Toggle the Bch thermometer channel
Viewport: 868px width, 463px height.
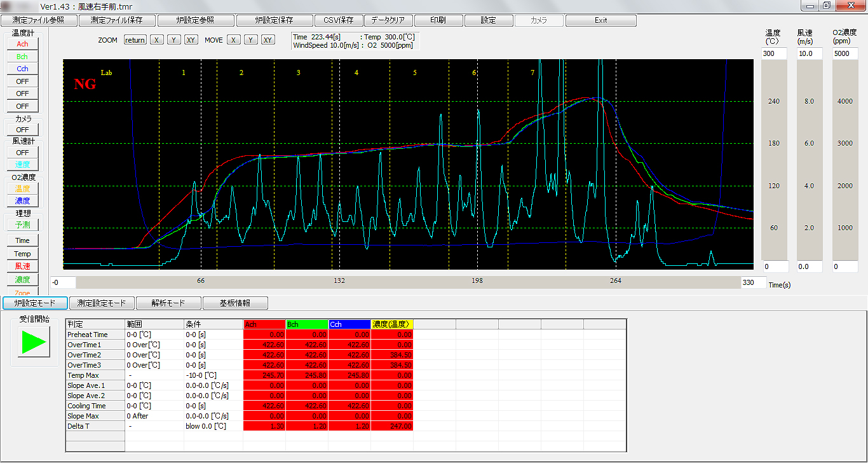coord(22,57)
